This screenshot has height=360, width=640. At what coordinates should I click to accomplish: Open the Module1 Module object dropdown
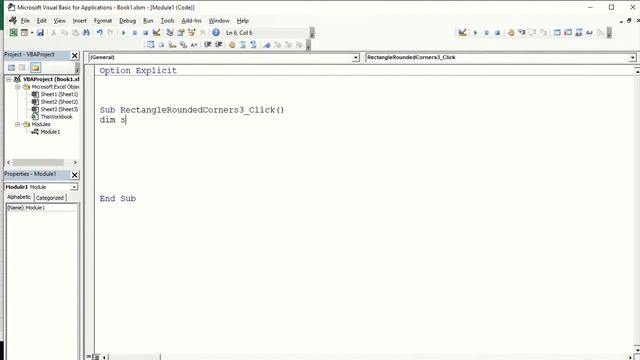pyautogui.click(x=74, y=187)
